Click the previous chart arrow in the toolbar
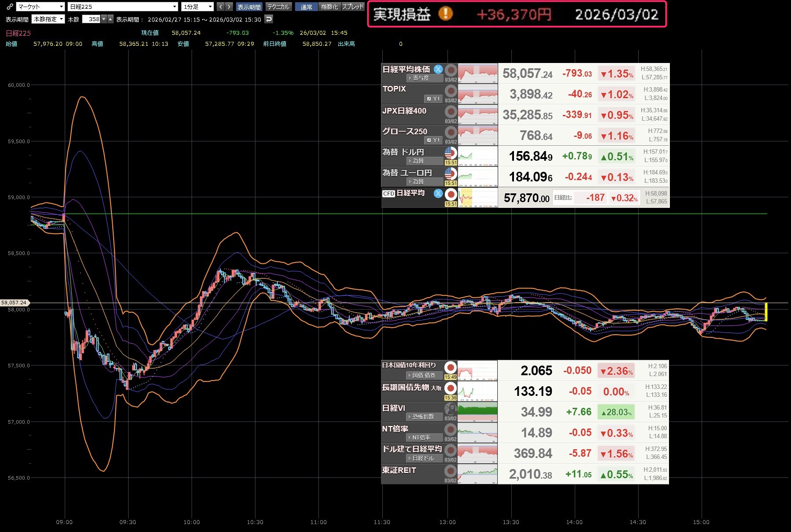The height and width of the screenshot is (532, 791). [x=221, y=7]
